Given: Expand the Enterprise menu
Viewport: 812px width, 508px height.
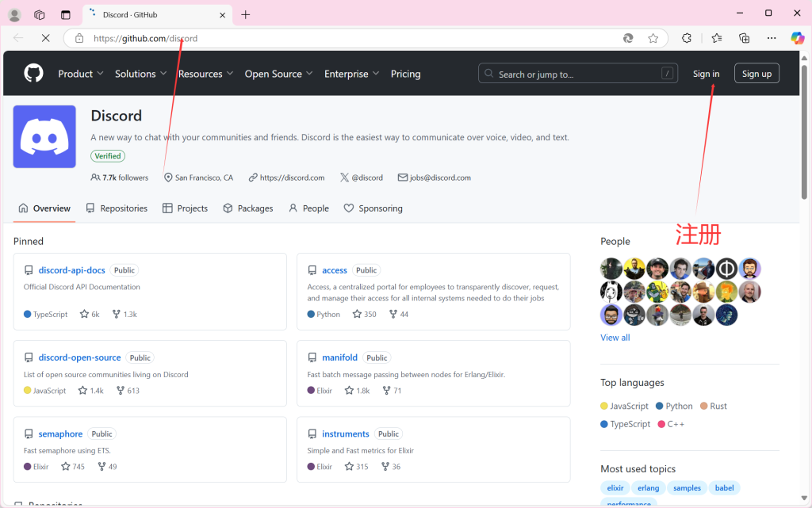Looking at the screenshot, I should click(x=351, y=74).
